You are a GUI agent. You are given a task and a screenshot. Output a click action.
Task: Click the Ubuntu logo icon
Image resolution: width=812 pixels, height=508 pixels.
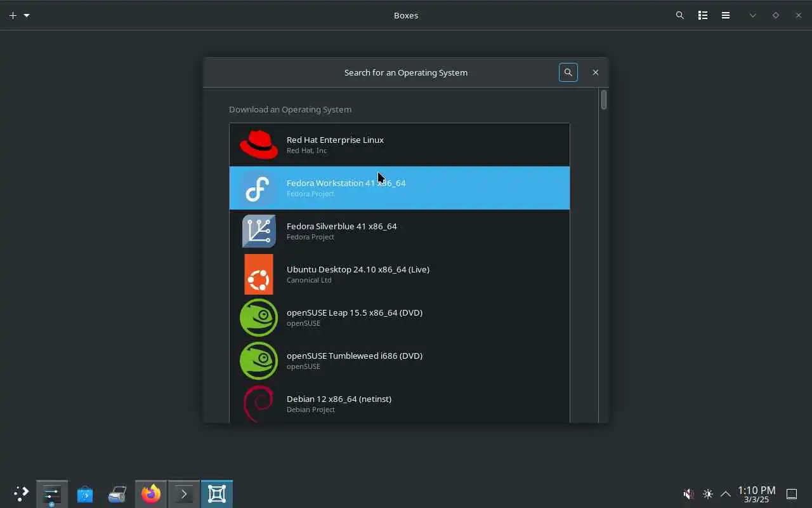tap(259, 274)
